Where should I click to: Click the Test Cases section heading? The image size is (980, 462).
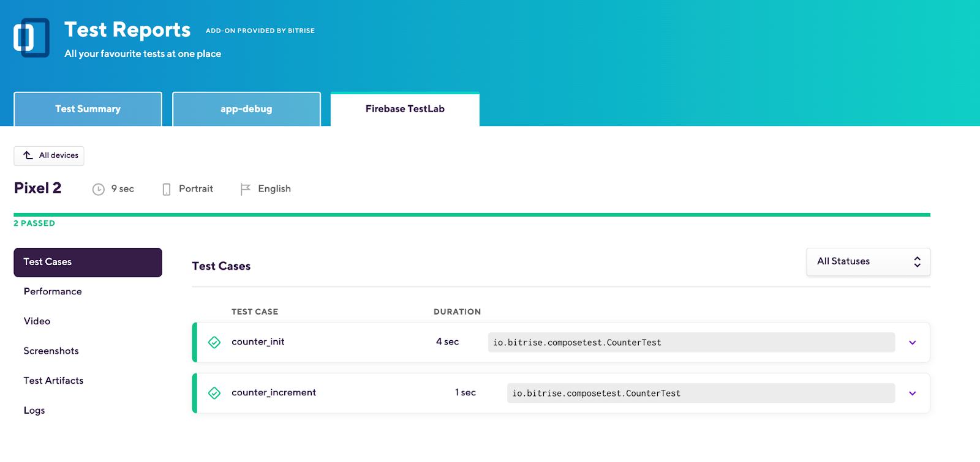click(x=222, y=266)
